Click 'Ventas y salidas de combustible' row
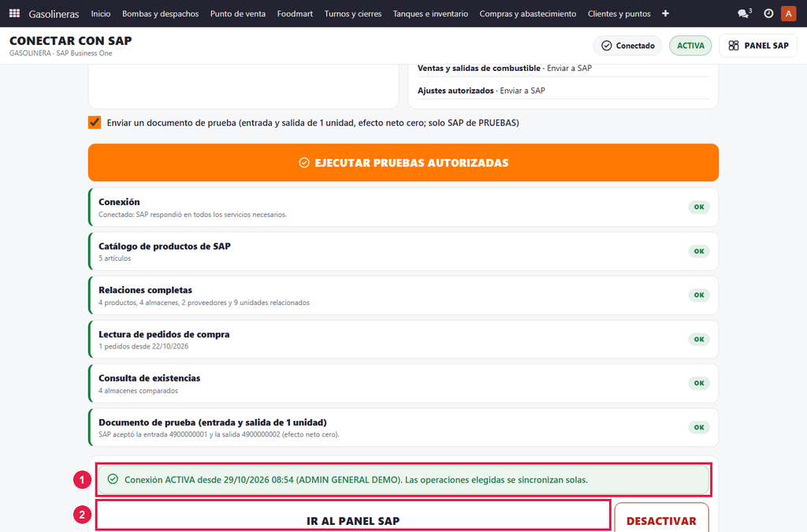This screenshot has width=807, height=532. (x=563, y=68)
